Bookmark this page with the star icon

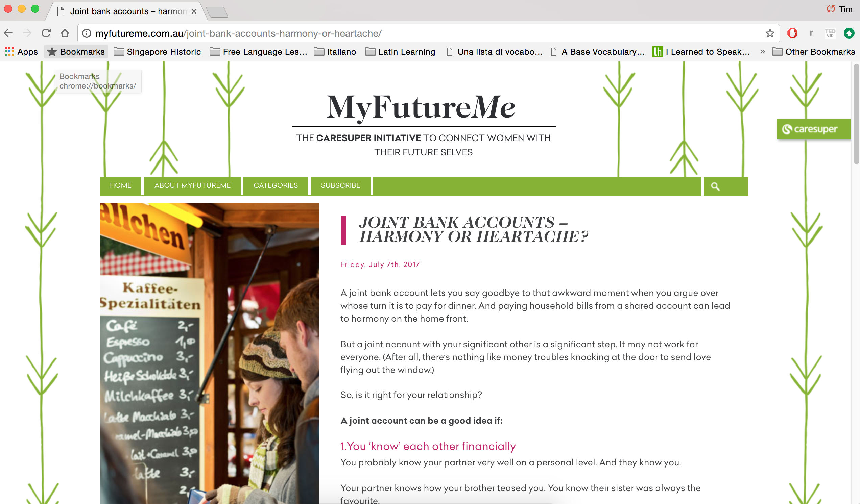pos(769,33)
